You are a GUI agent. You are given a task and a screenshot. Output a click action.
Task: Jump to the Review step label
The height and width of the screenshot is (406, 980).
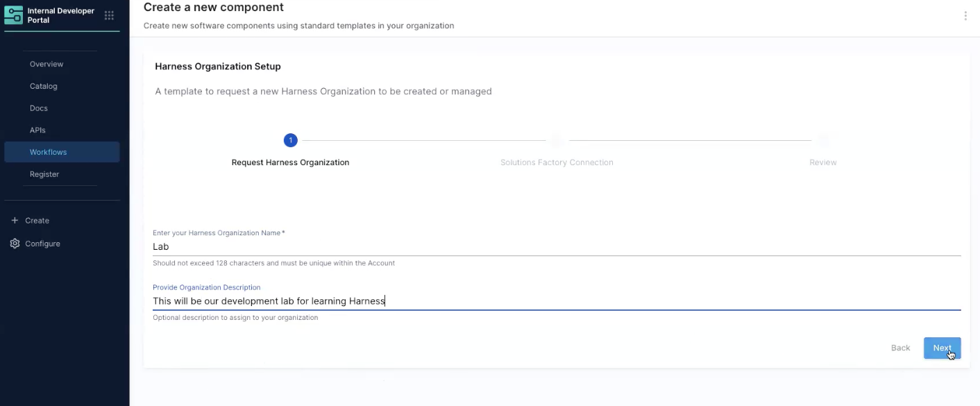pyautogui.click(x=822, y=162)
